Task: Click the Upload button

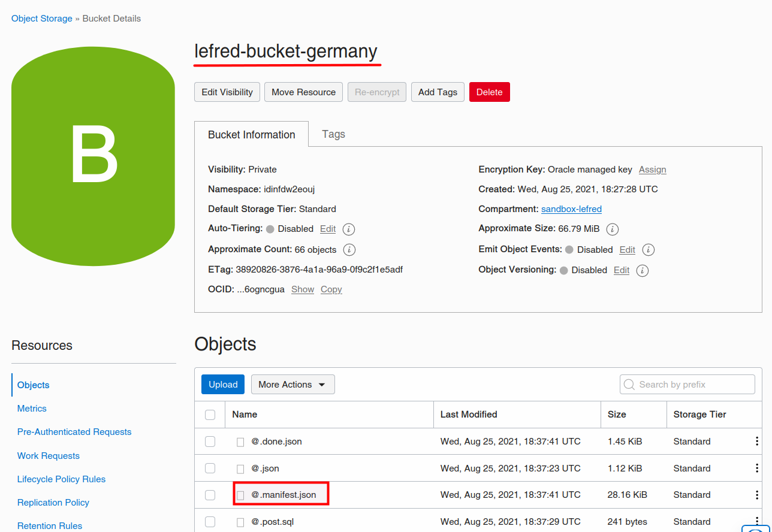Action: (223, 385)
